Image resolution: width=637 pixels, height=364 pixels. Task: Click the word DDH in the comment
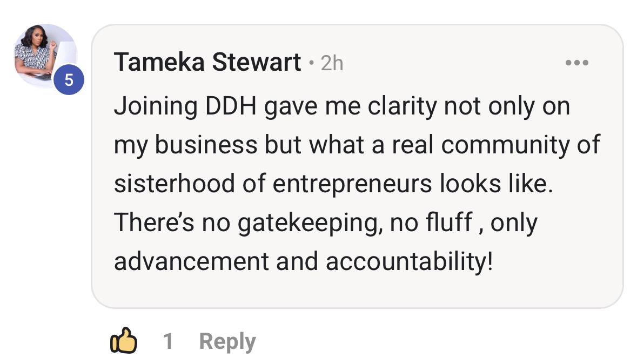pyautogui.click(x=232, y=106)
